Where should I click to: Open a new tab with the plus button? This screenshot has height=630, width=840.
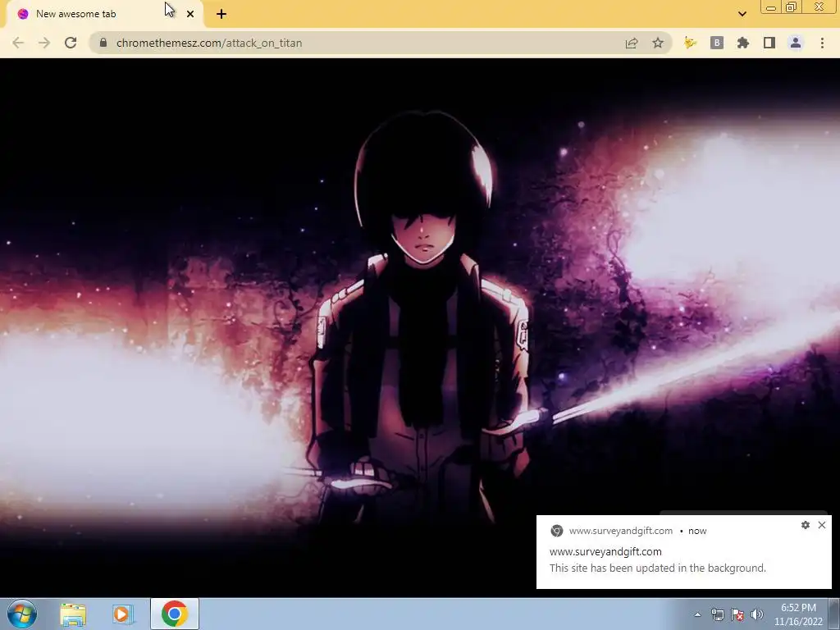221,14
